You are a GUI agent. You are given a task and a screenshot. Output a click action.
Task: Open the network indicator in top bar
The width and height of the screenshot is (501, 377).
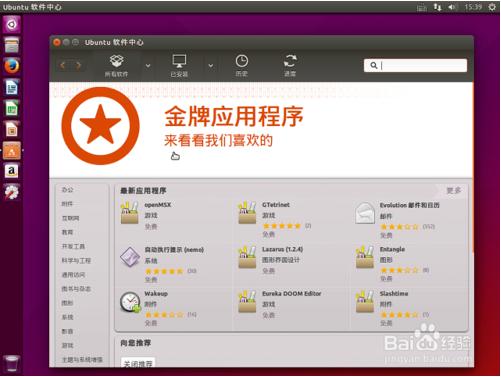click(x=437, y=7)
